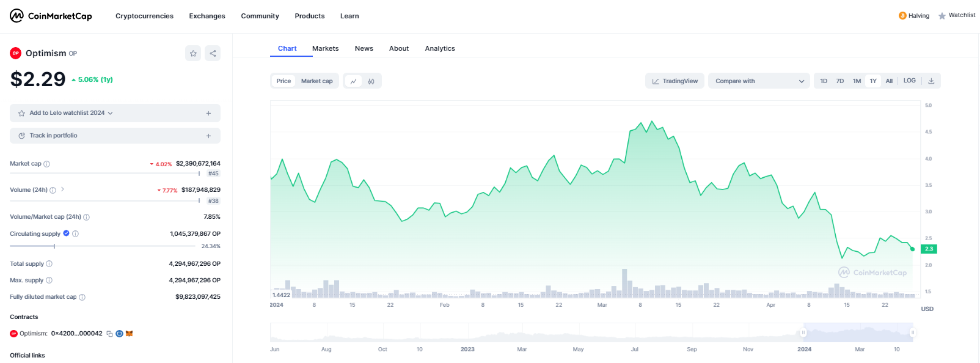Screen dimensions: 980x363
Task: Click the $2,390,672,164 market cap value
Action: point(198,164)
